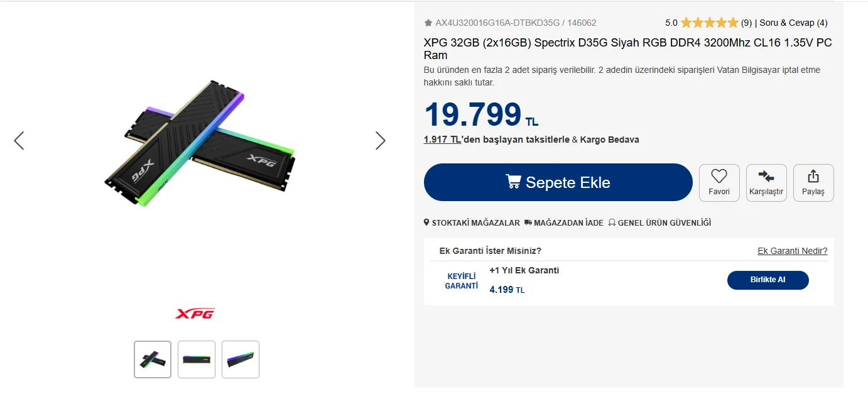
Task: Click the main RAM product image
Action: (x=199, y=143)
